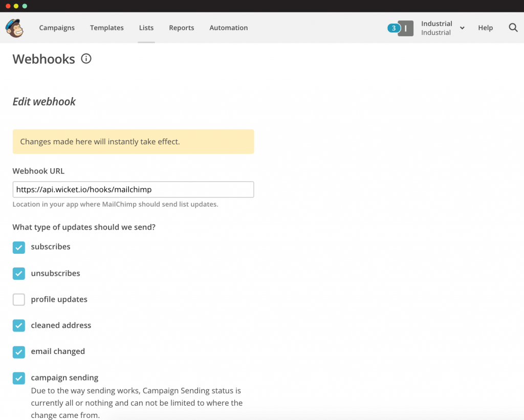
Task: Click the 'subscribes' label text
Action: [x=51, y=247]
